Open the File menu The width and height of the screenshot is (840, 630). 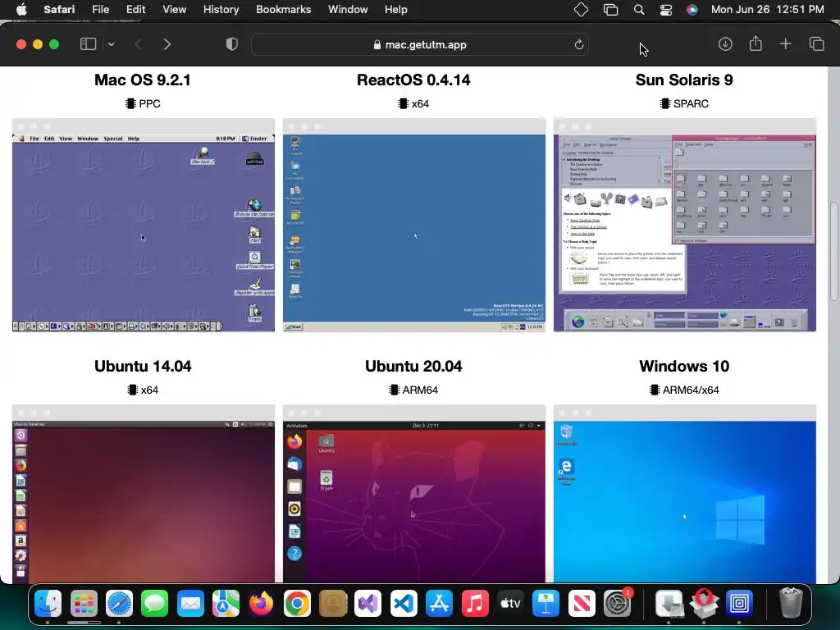(100, 9)
